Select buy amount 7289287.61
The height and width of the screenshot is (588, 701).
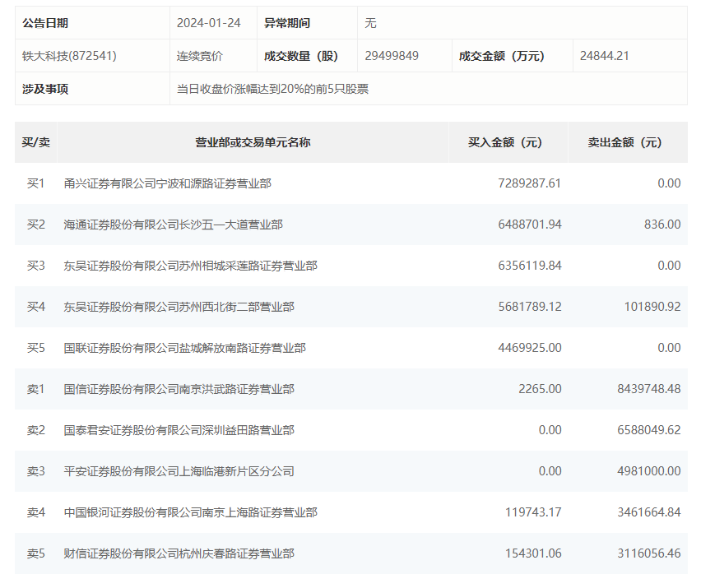point(529,183)
